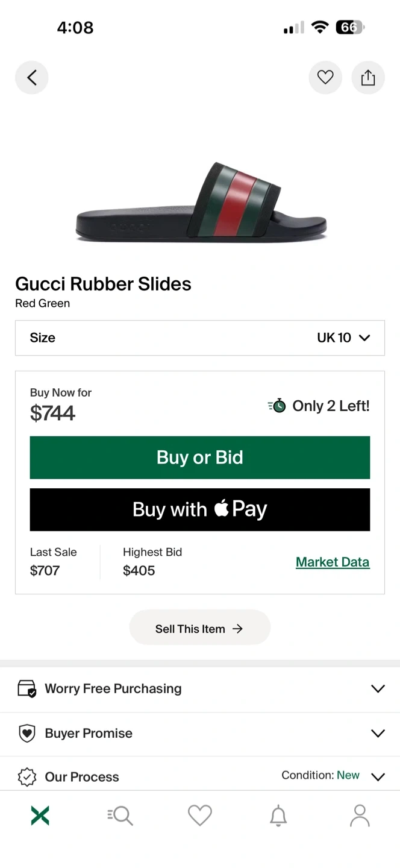Image resolution: width=400 pixels, height=868 pixels.
Task: Open the Size UK 10 dropdown
Action: 200,338
